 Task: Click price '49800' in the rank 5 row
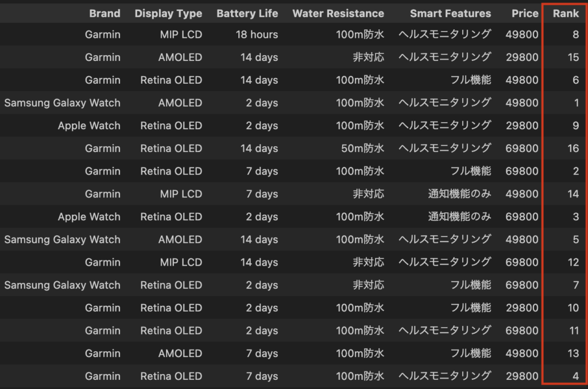click(x=522, y=239)
